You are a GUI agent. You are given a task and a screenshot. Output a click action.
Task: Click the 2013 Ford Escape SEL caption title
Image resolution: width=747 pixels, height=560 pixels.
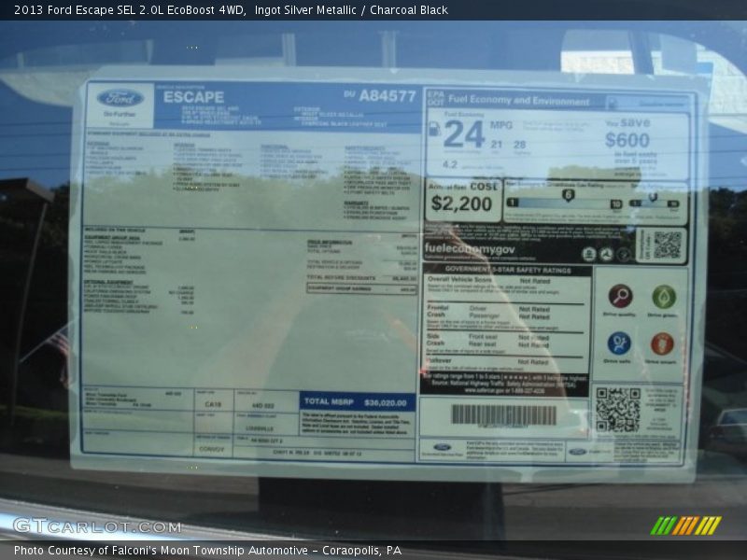click(x=130, y=10)
